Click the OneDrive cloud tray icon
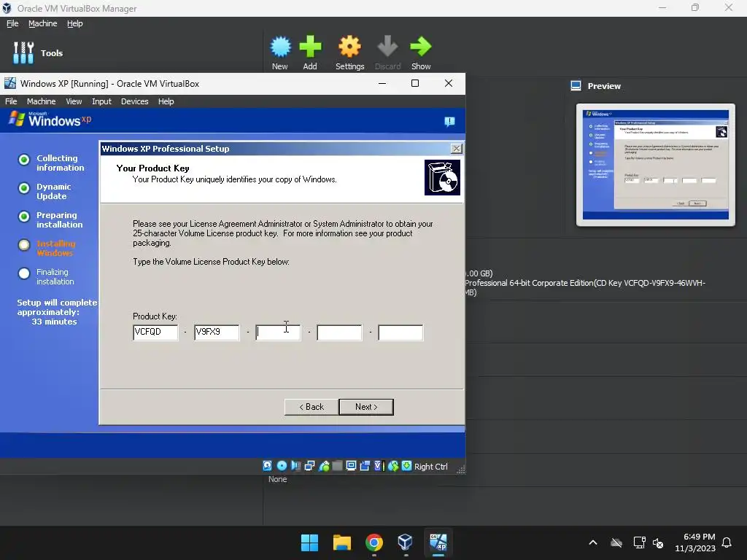Image resolution: width=747 pixels, height=560 pixels. pos(616,542)
